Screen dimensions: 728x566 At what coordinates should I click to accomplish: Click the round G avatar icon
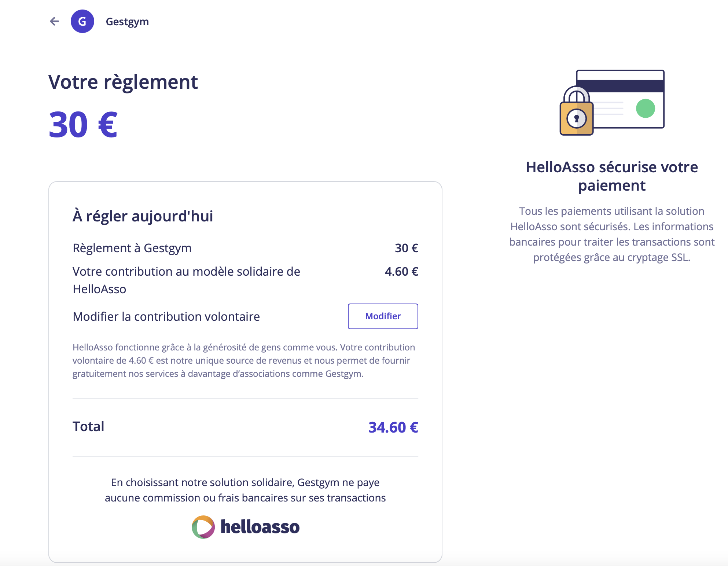[x=82, y=22]
